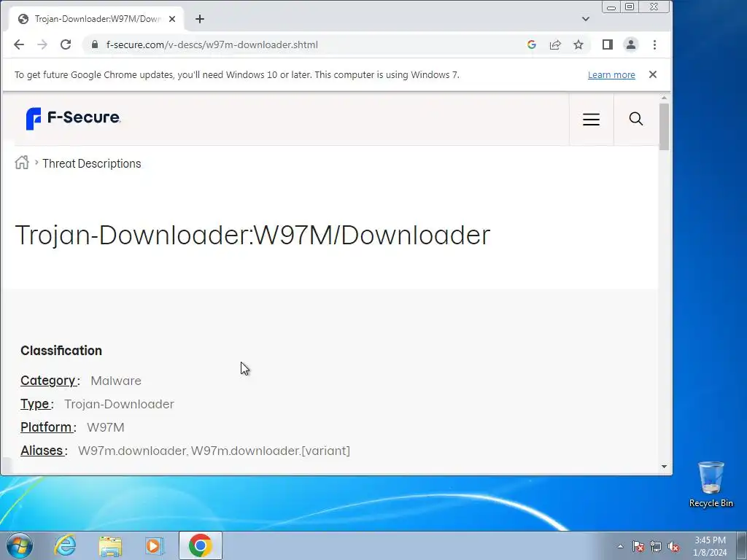Go to the home breadcrumb icon
747x560 pixels.
pos(22,163)
